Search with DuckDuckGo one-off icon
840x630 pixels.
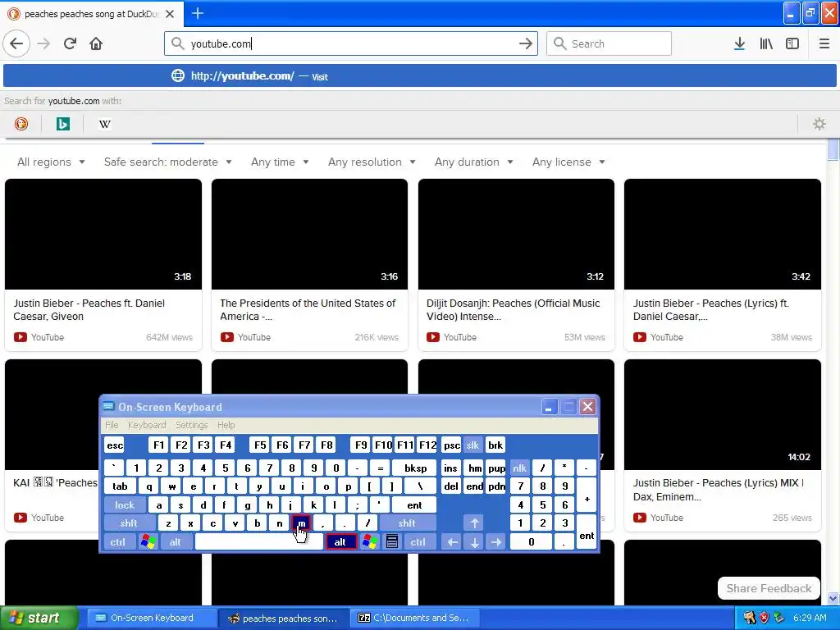point(21,125)
